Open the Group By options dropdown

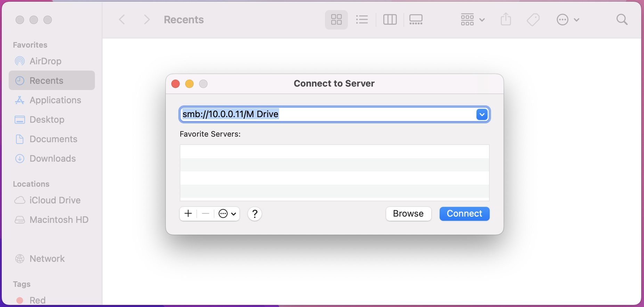472,19
